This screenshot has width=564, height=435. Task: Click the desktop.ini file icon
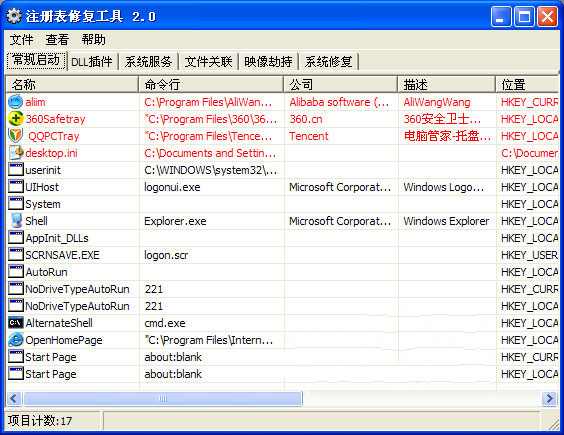point(15,153)
